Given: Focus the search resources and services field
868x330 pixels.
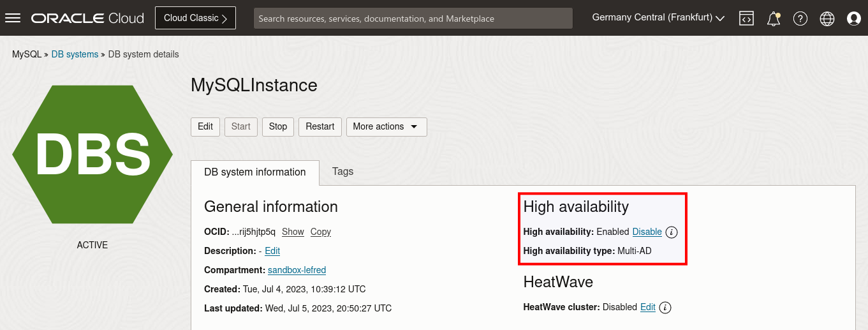Looking at the screenshot, I should point(413,19).
